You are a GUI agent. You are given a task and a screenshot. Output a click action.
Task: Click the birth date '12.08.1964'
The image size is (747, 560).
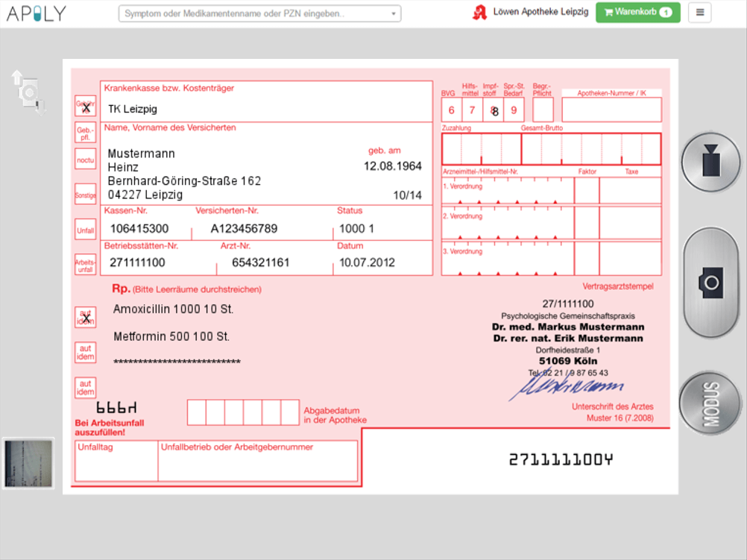pos(393,166)
